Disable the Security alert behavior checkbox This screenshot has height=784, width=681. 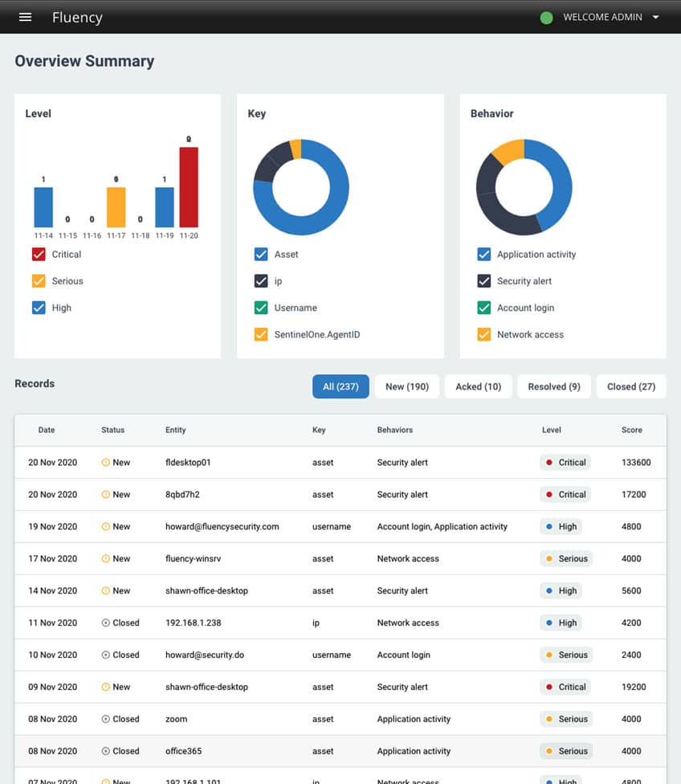point(484,281)
